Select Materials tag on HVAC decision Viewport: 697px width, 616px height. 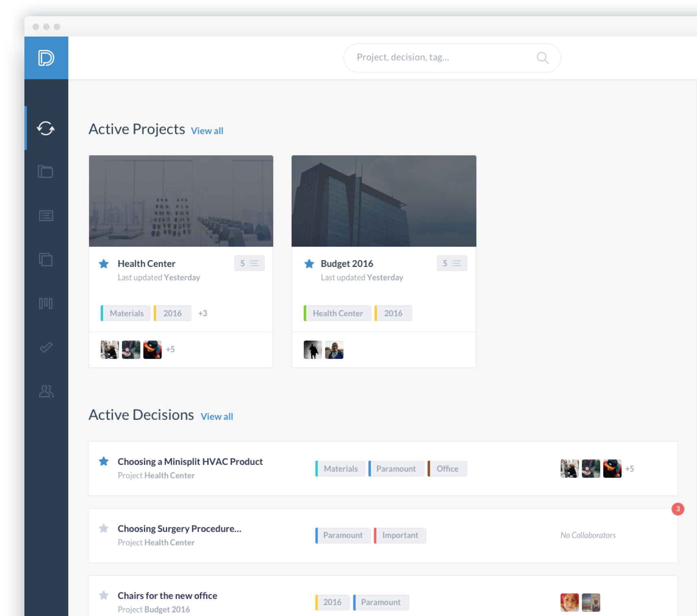click(x=340, y=469)
